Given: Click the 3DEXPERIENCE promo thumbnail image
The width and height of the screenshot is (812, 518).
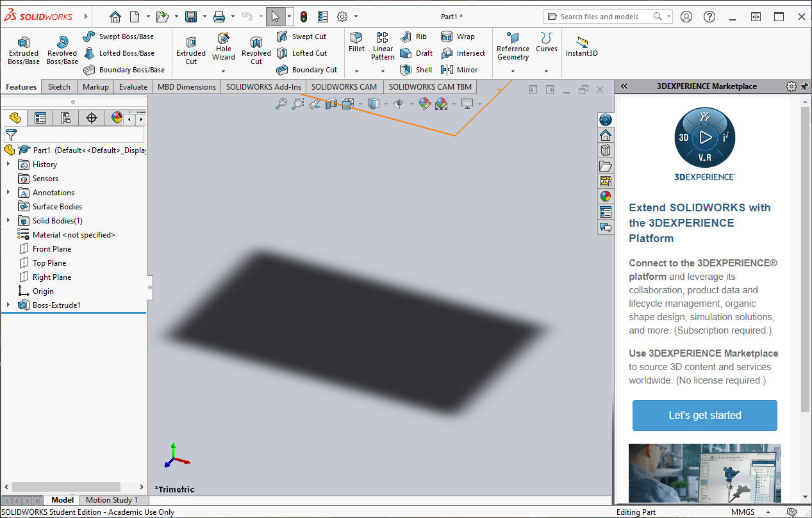Looking at the screenshot, I should tap(705, 474).
